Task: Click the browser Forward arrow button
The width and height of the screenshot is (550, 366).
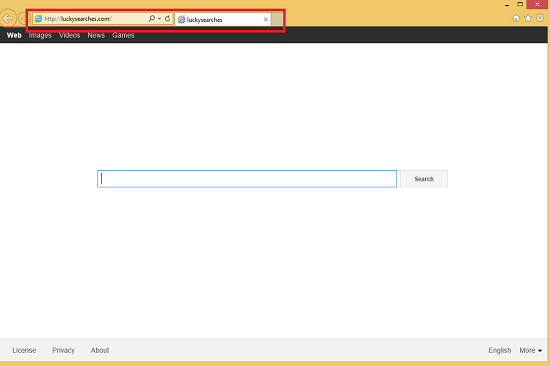Action: click(x=23, y=18)
